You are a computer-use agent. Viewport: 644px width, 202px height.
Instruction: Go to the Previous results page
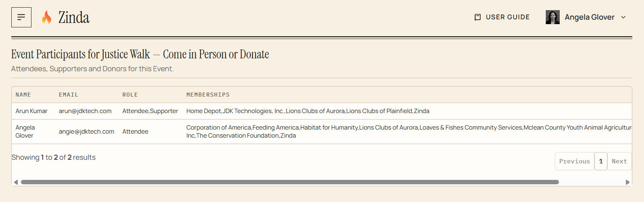(575, 161)
